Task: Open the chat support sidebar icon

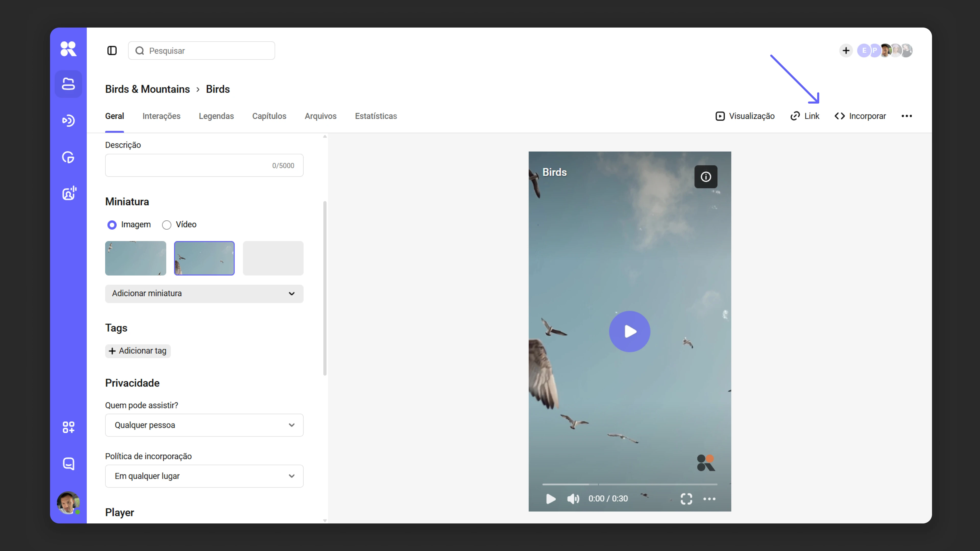Action: tap(68, 464)
